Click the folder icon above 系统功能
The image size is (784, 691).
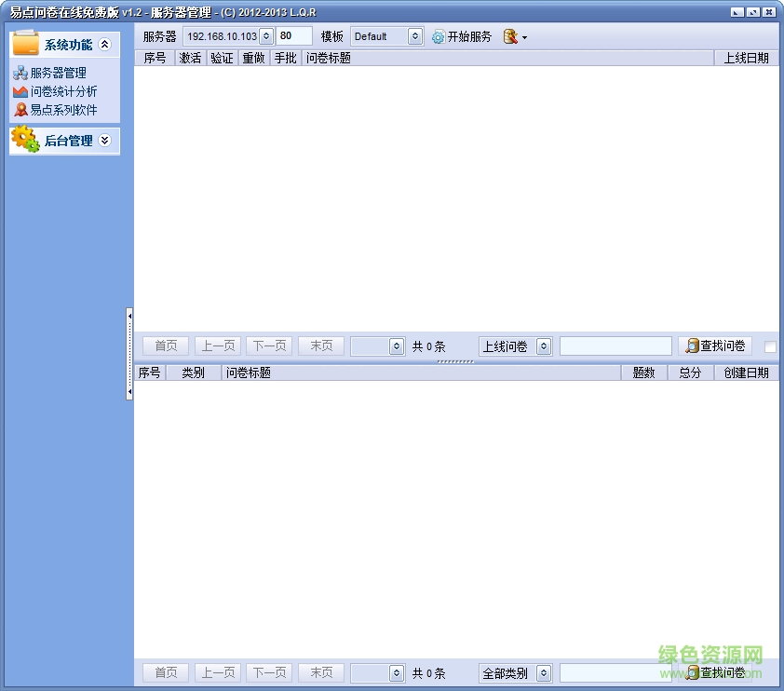tap(24, 43)
